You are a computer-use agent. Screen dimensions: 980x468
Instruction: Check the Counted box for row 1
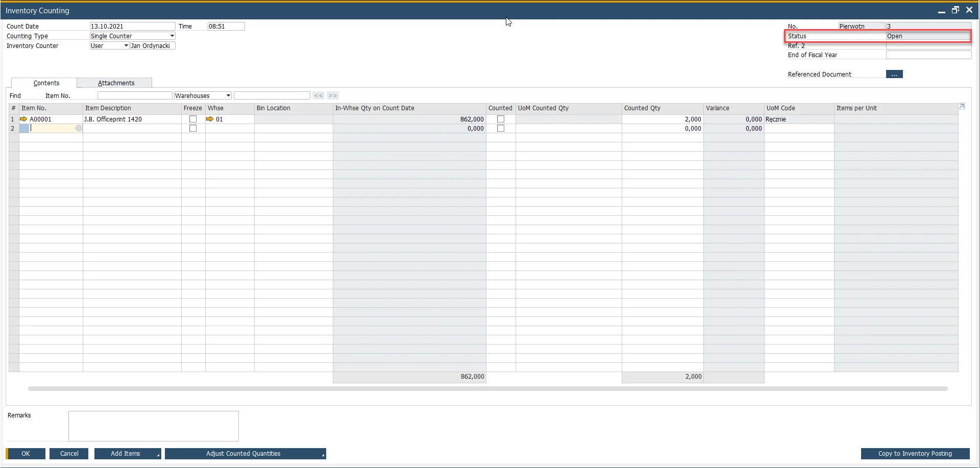[x=501, y=119]
